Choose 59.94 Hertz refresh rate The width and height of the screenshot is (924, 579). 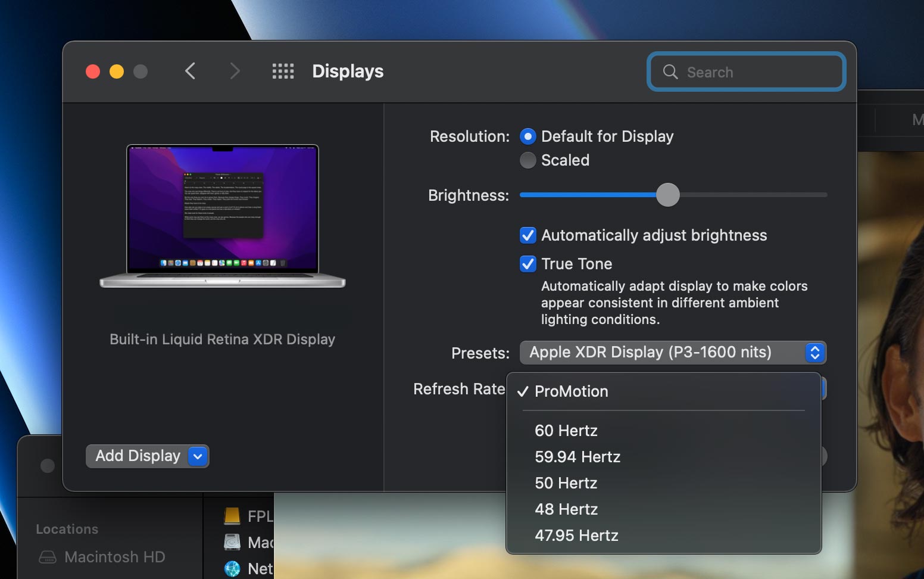(664, 457)
